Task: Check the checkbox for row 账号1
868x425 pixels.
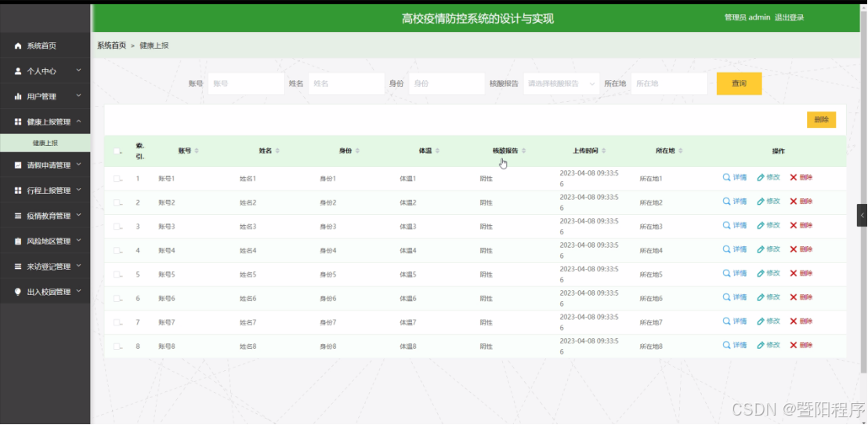Action: [117, 179]
